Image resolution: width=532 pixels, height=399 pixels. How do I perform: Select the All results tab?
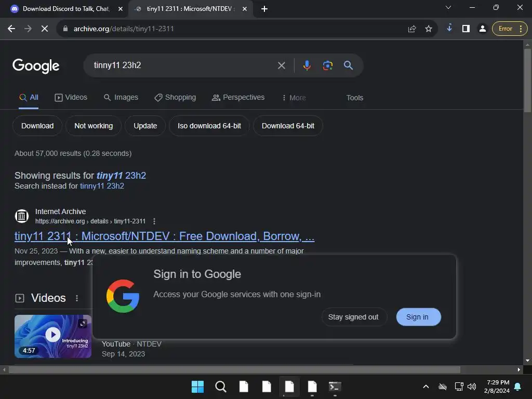click(29, 98)
